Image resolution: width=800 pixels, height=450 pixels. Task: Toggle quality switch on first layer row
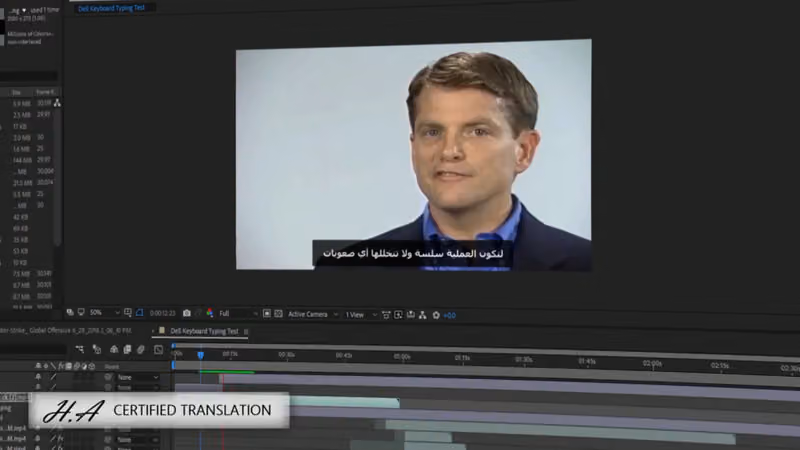[53, 377]
